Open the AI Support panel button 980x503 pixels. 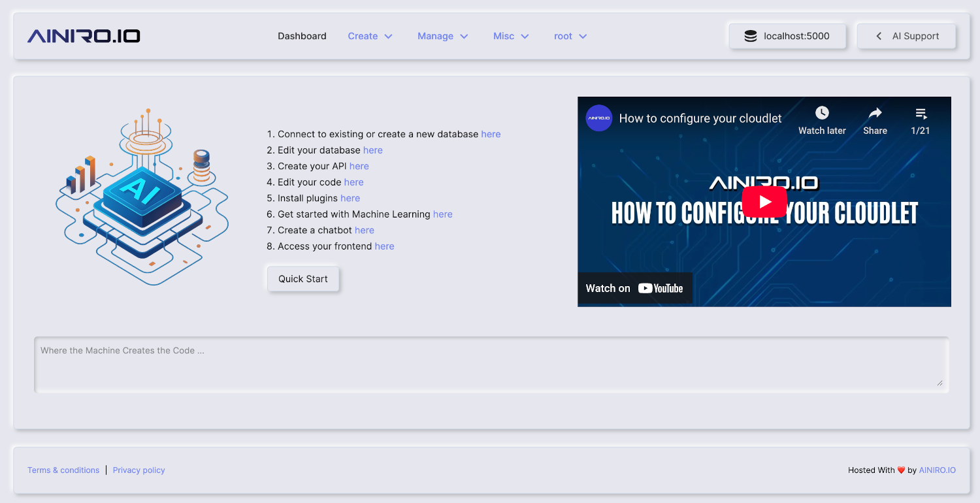[x=906, y=37]
